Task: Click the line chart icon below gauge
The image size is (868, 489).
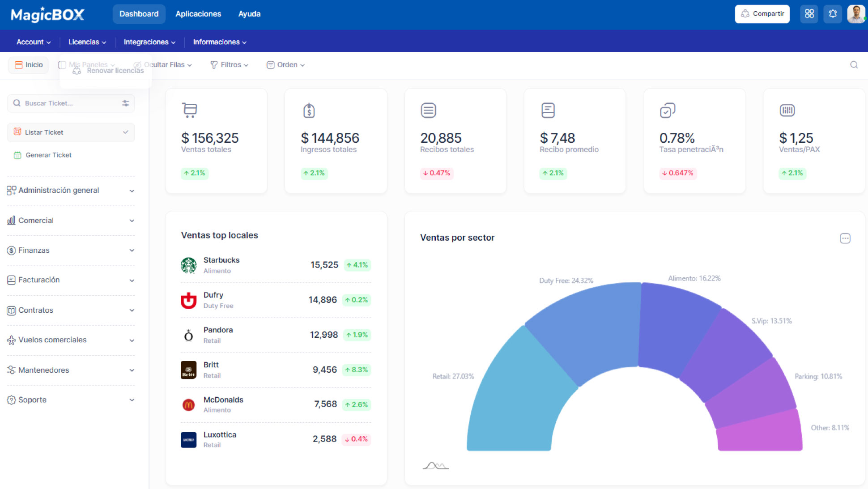Action: (x=435, y=466)
